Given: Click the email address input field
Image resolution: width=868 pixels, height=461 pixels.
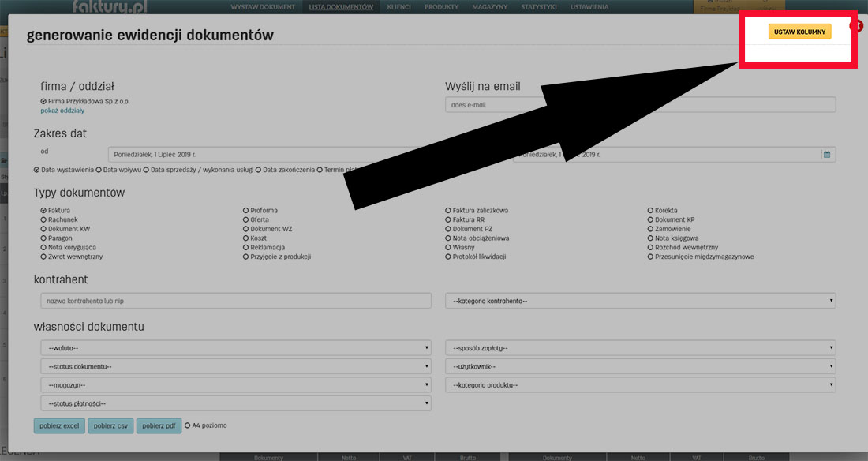Looking at the screenshot, I should [640, 104].
